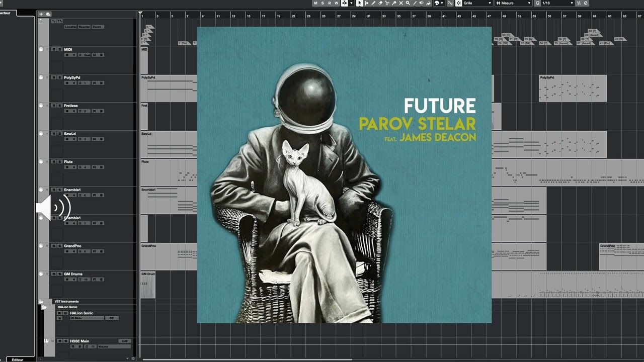Select the Range Selection tool
This screenshot has height=362, width=644.
point(366,3)
